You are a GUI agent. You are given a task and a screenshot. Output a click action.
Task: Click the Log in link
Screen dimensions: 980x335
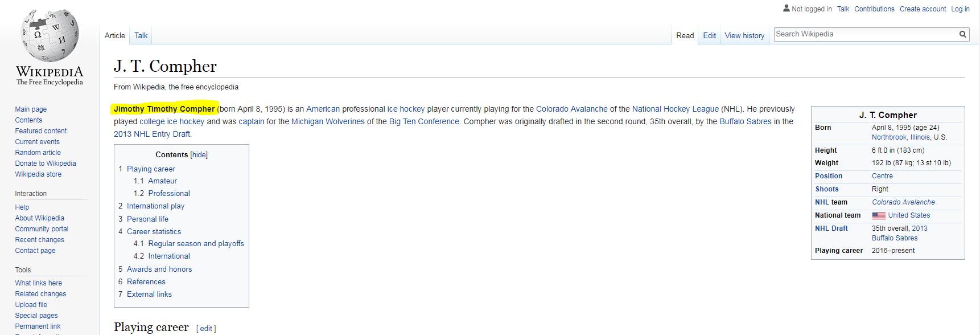coord(960,9)
